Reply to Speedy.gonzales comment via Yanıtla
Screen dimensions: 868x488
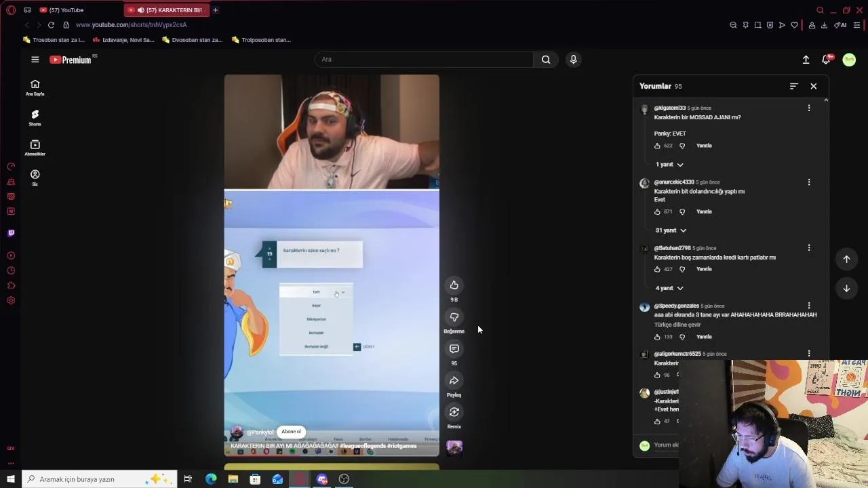[x=704, y=337]
